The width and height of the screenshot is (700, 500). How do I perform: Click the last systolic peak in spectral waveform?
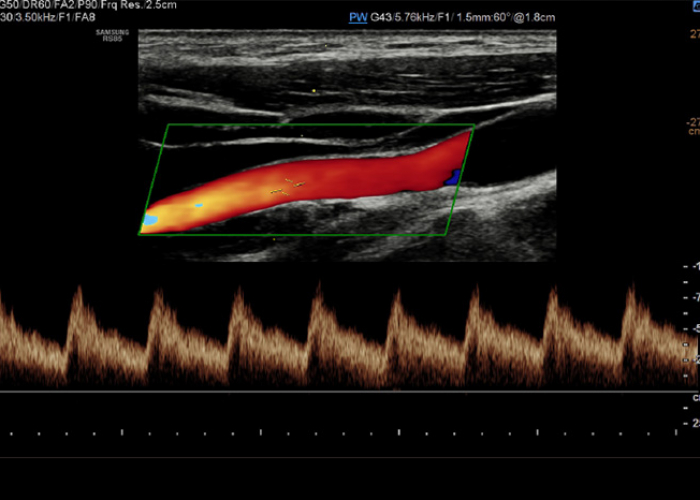(x=630, y=289)
